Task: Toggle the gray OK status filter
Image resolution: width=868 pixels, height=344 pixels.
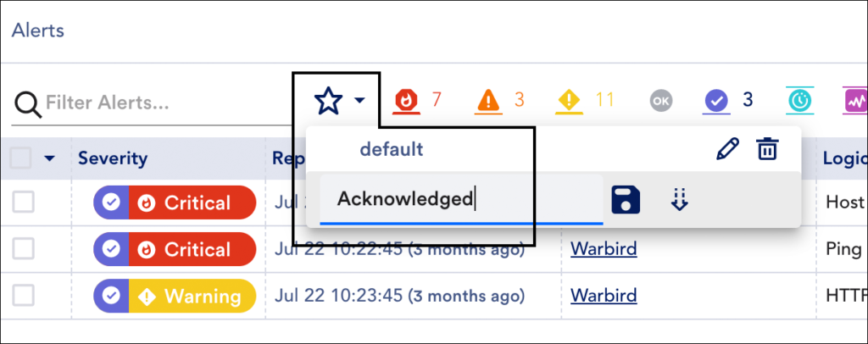Action: 661,101
